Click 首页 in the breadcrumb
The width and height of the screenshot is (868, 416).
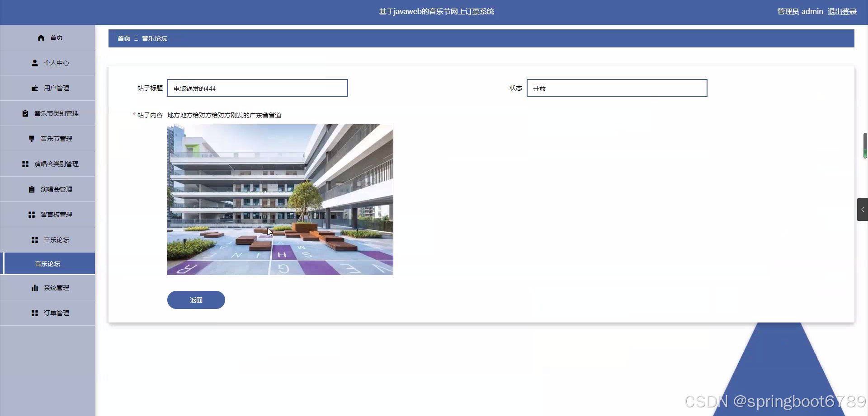click(124, 38)
